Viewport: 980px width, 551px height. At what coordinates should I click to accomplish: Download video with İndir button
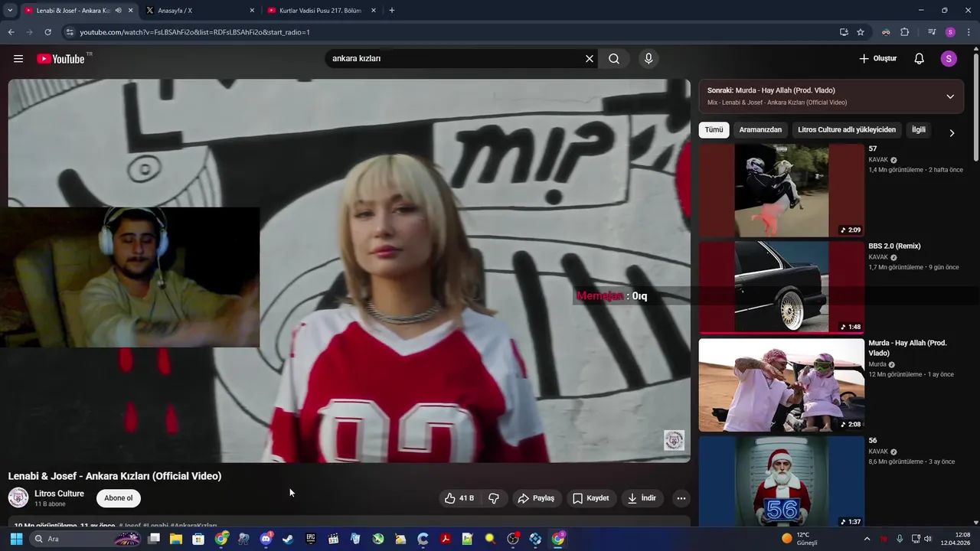click(x=642, y=498)
